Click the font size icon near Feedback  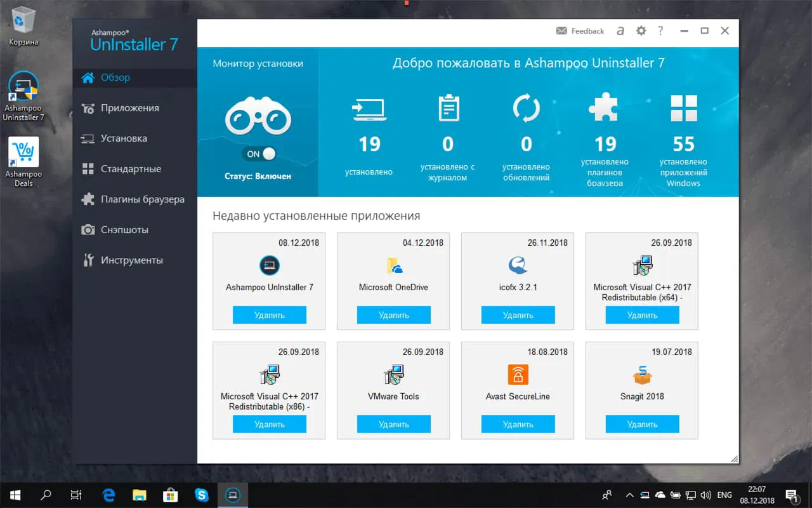[x=622, y=30]
